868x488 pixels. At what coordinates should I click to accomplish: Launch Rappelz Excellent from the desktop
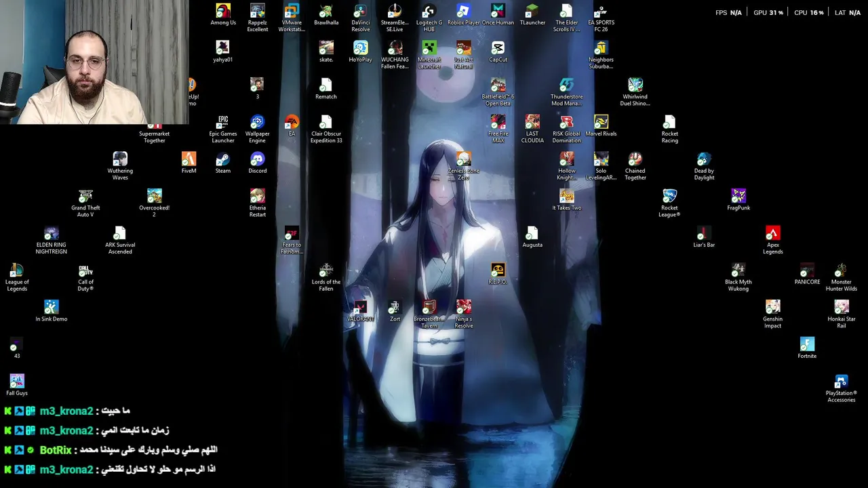[257, 18]
